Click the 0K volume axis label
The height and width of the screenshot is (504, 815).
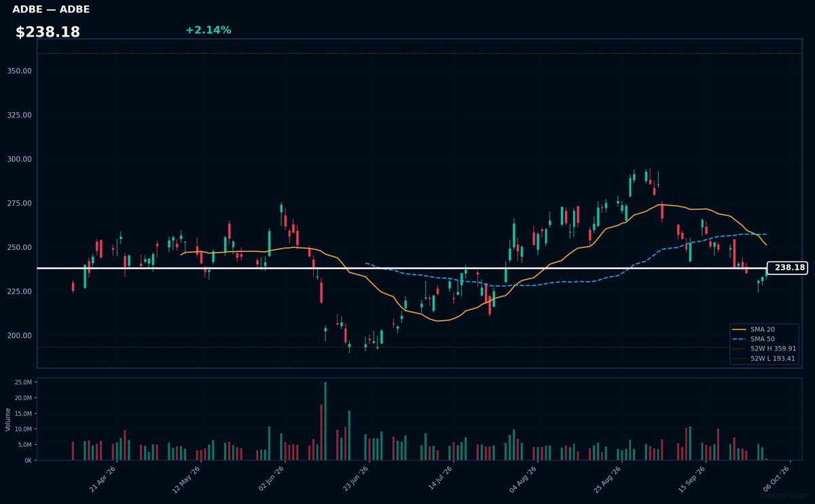28,461
